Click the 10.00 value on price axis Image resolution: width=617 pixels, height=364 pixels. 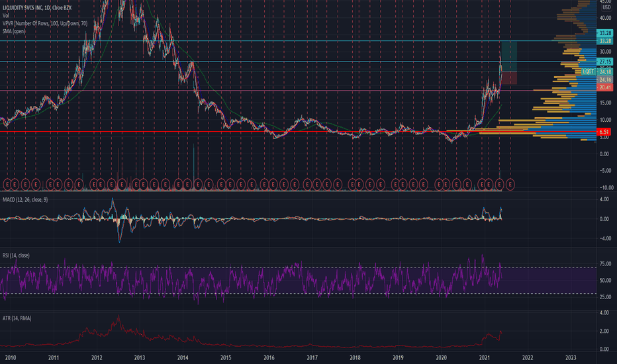[x=605, y=120]
